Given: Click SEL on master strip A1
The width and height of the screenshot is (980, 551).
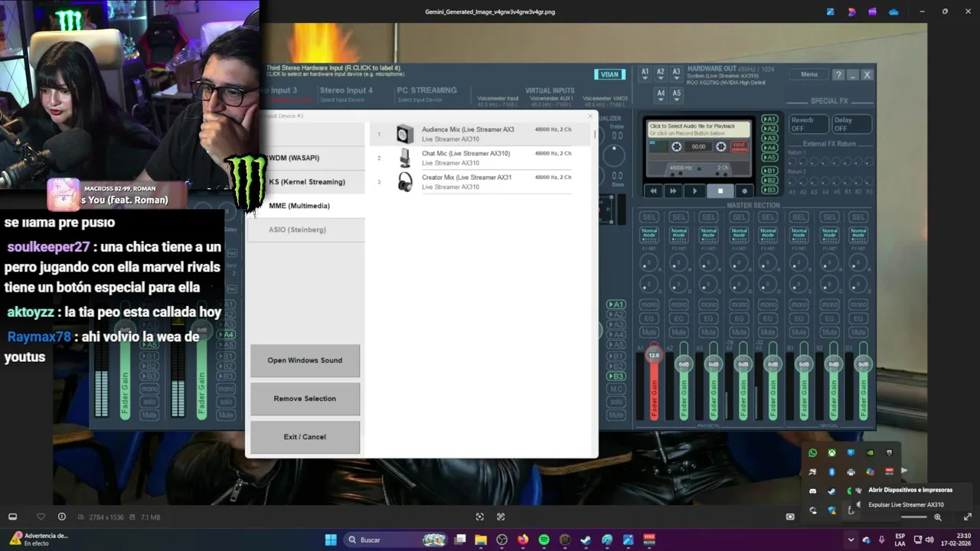Looking at the screenshot, I should click(648, 217).
